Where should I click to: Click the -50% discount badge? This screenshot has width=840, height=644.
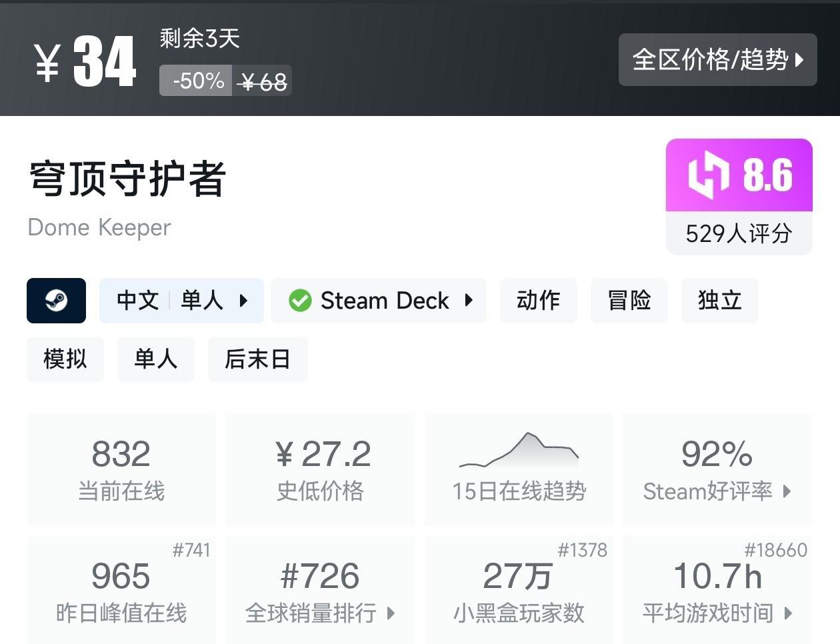(x=195, y=80)
